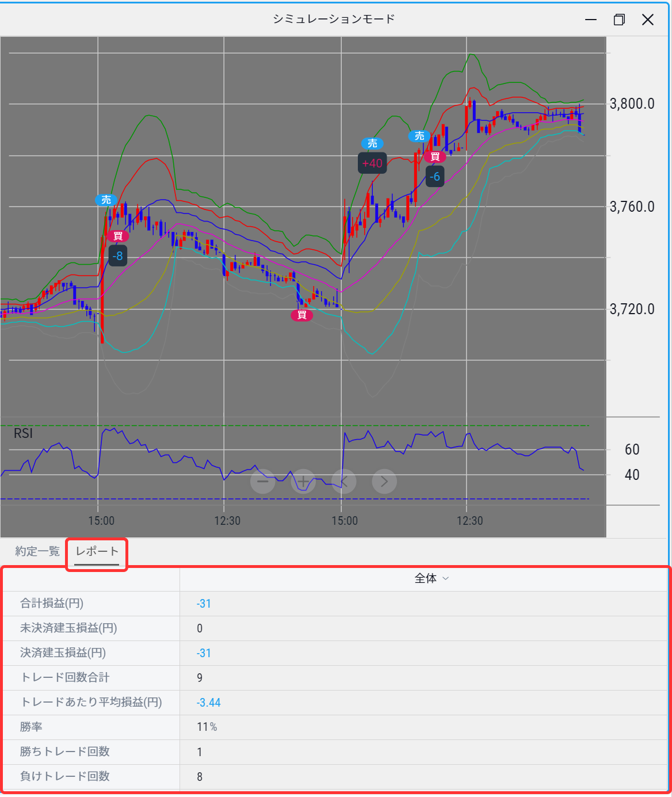Image resolution: width=672 pixels, height=797 pixels.
Task: Expand the 全体 dropdown
Action: click(x=432, y=579)
